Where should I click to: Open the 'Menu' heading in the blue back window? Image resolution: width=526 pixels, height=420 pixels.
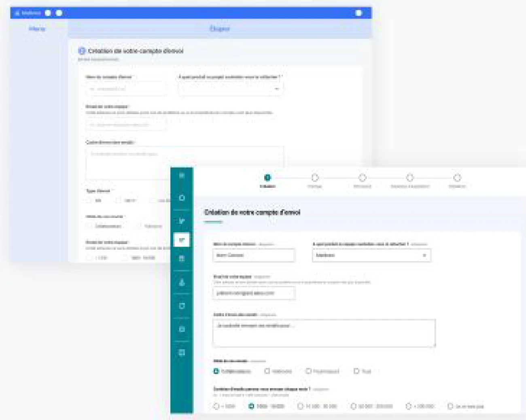37,29
